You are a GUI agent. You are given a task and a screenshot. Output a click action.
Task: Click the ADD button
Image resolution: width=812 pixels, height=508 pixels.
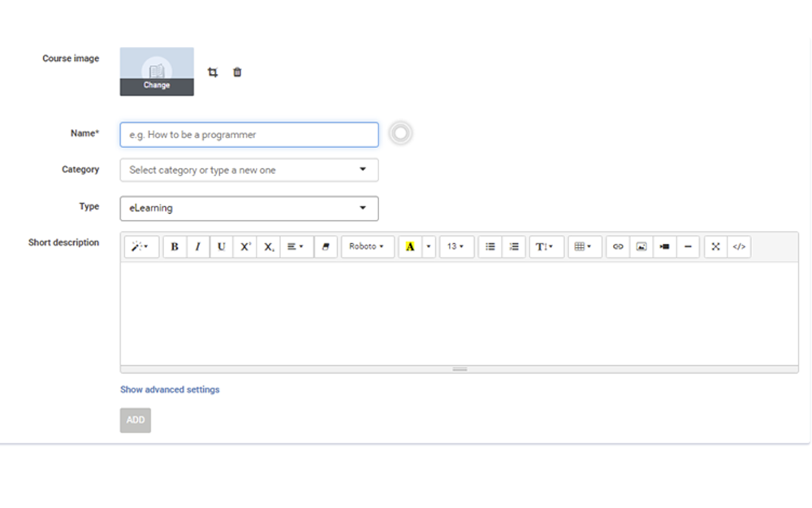click(x=136, y=420)
